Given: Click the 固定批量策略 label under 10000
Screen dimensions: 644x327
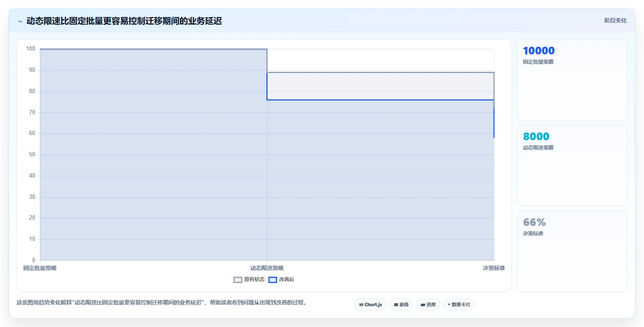Looking at the screenshot, I should pyautogui.click(x=538, y=62).
